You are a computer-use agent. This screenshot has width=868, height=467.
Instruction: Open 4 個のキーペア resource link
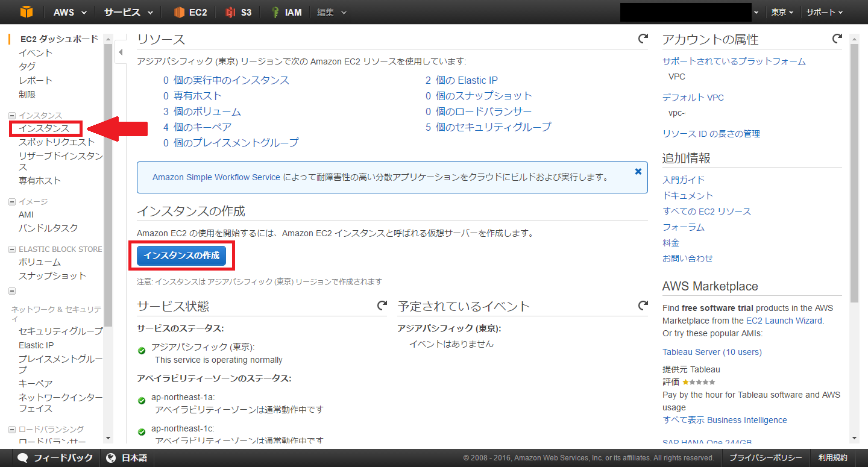(197, 127)
